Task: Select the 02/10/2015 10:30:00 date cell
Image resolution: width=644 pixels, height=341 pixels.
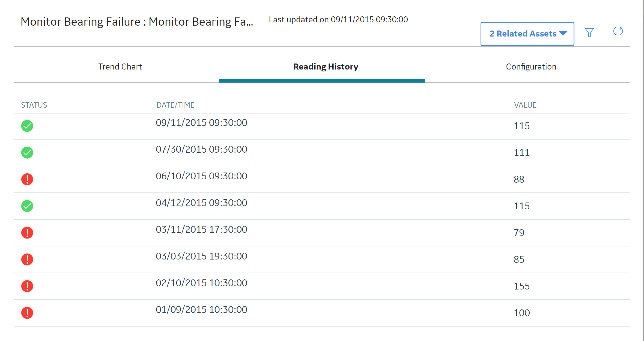Action: [x=201, y=283]
